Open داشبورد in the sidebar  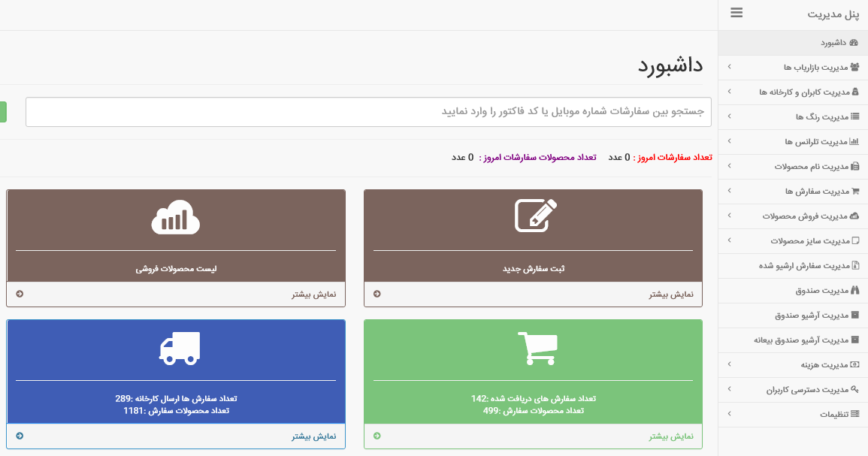833,43
